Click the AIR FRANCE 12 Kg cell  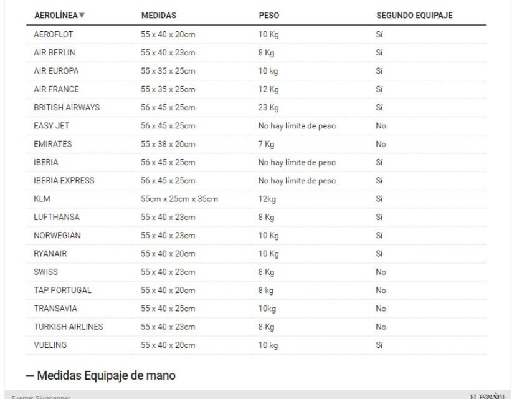click(x=268, y=89)
